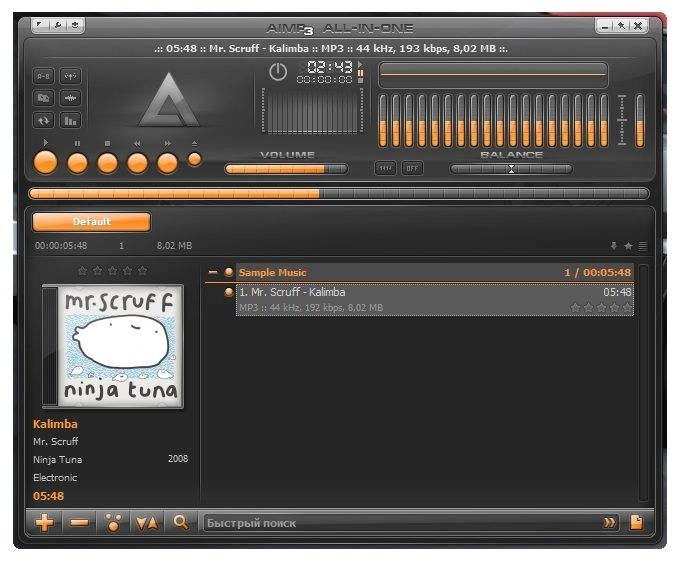Screen dimensions: 684x568
Task: Click the Ninja Tuna album cover
Action: point(113,346)
